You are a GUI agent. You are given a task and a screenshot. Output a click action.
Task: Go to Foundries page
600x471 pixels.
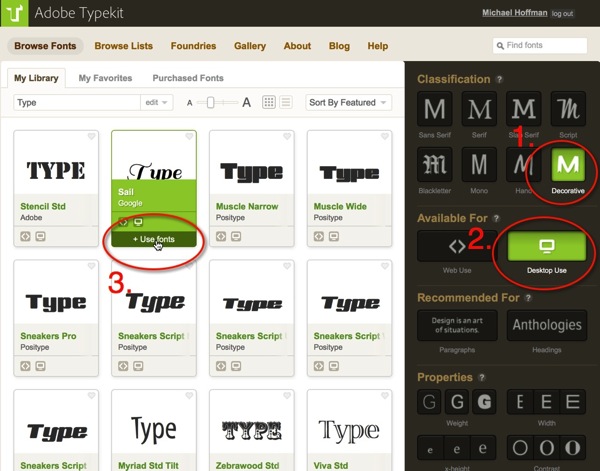(x=193, y=46)
